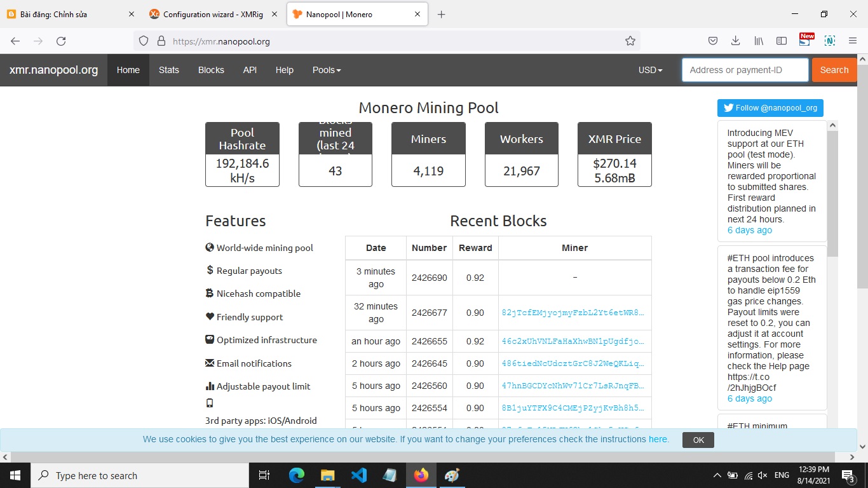Open miner link 8B1juYTFX9C4CMEjPZyjKvBh8h5
This screenshot has height=488, width=868.
573,408
